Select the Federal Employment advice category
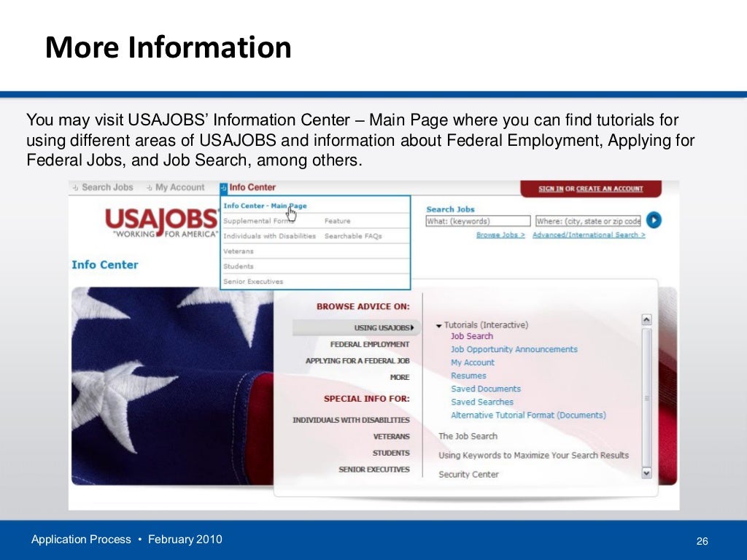 (x=370, y=344)
